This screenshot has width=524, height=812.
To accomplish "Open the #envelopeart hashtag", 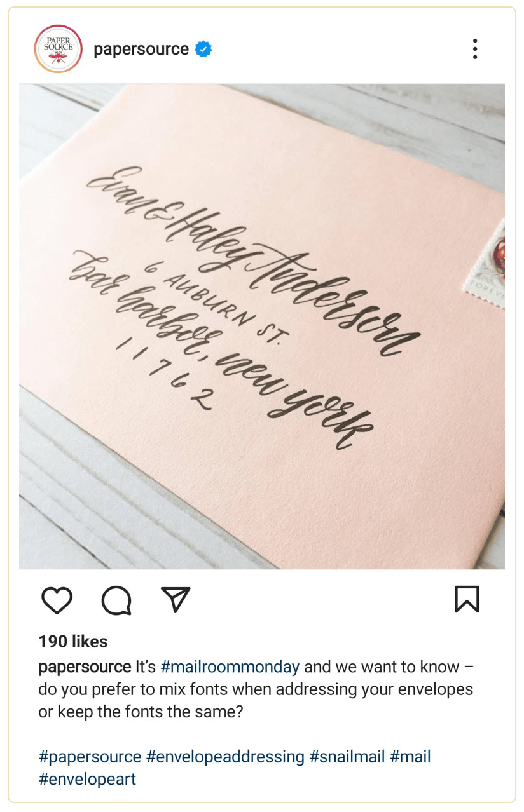I will (x=87, y=779).
